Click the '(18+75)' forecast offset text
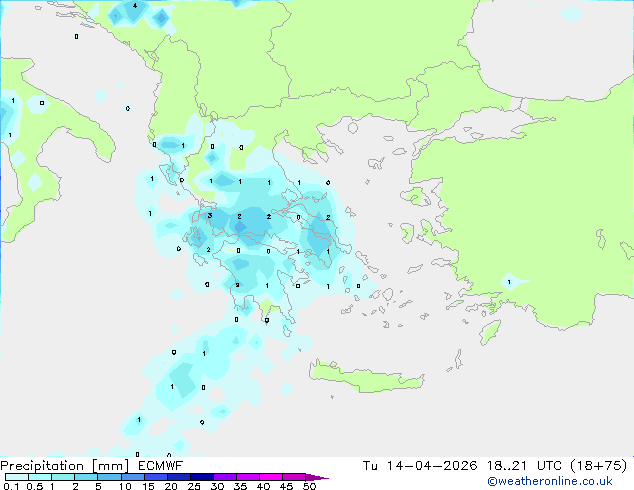Image resolution: width=634 pixels, height=490 pixels. pos(598,466)
